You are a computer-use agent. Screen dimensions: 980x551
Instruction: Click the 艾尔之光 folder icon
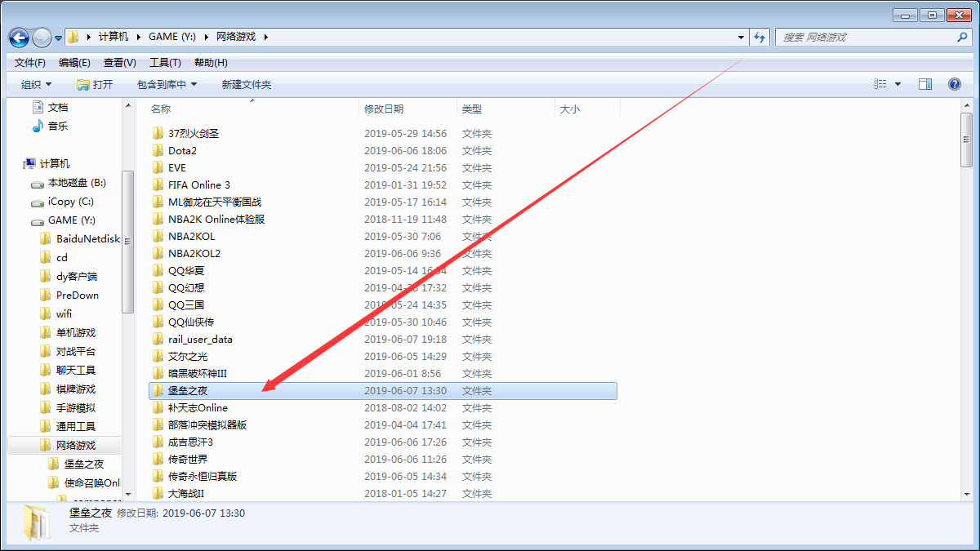click(158, 356)
